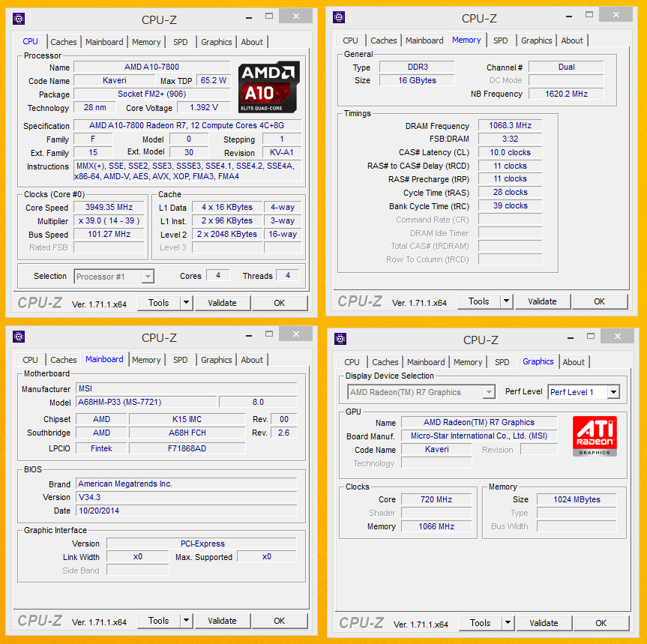Click the memory Size field 16 GBytes

pos(417,80)
